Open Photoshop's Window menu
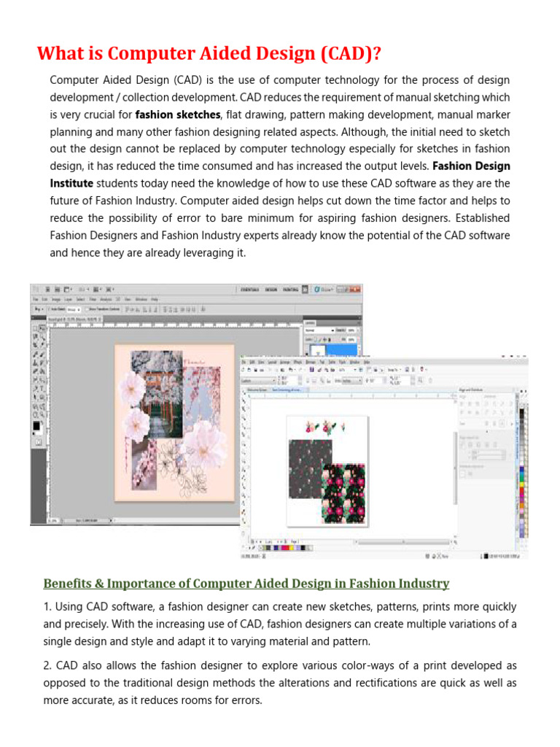This screenshot has height=747, width=560. click(x=141, y=300)
